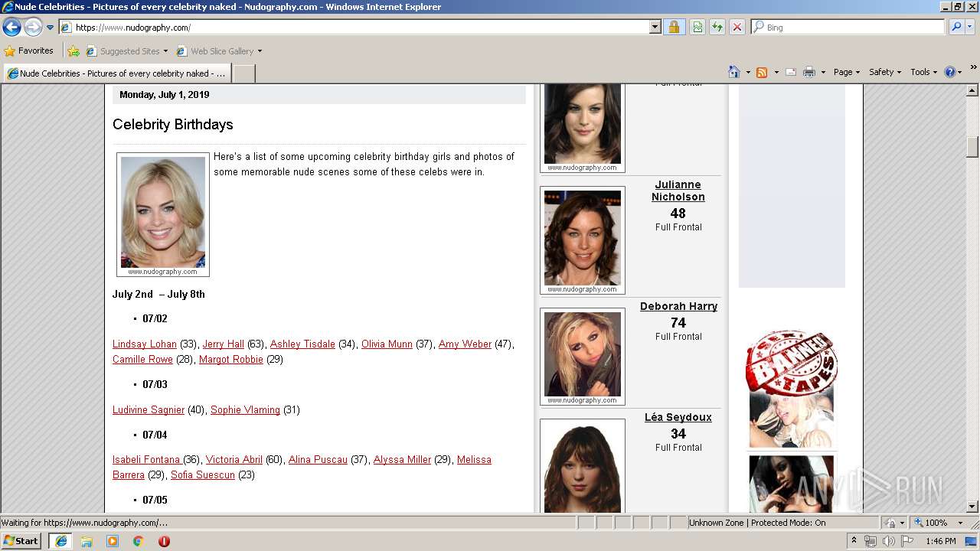This screenshot has width=980, height=551.
Task: Click the browser Back arrow button
Action: tap(11, 28)
